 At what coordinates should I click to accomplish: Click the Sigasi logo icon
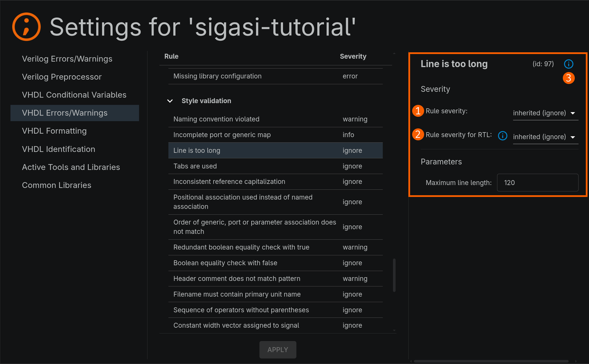[26, 27]
